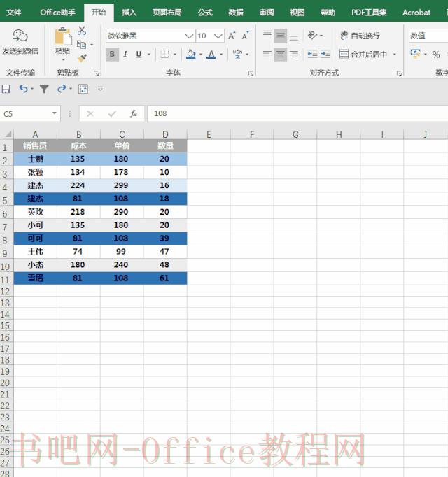The image size is (448, 477).
Task: Decrease font size with small A icon
Action: 245,36
